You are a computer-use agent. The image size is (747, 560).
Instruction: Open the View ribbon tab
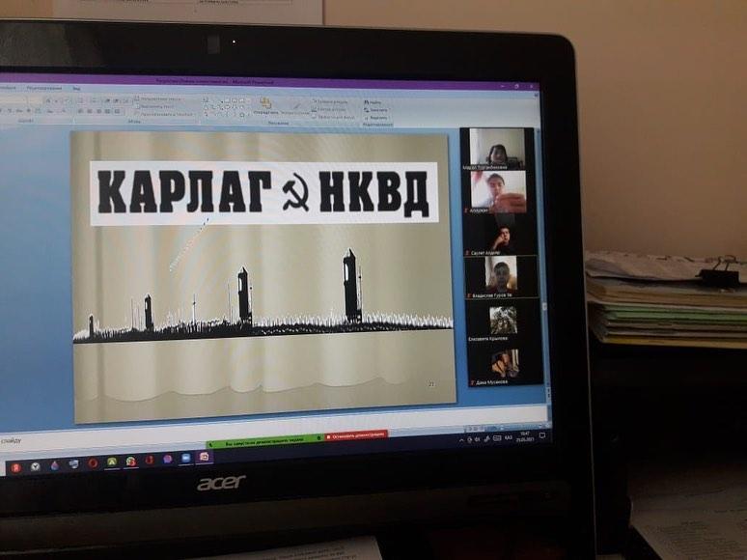(75, 88)
